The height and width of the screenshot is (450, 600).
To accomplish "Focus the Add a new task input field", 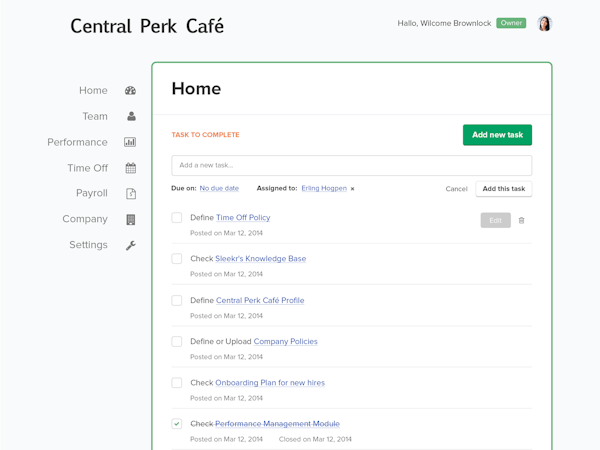I will 351,165.
